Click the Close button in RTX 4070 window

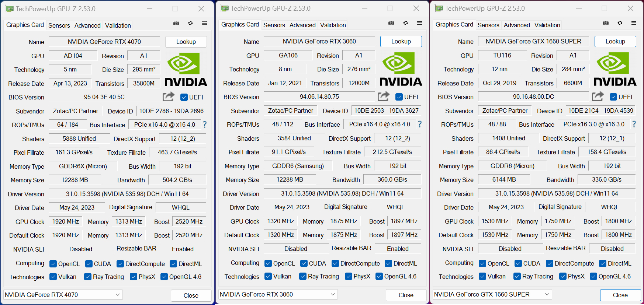click(x=191, y=295)
